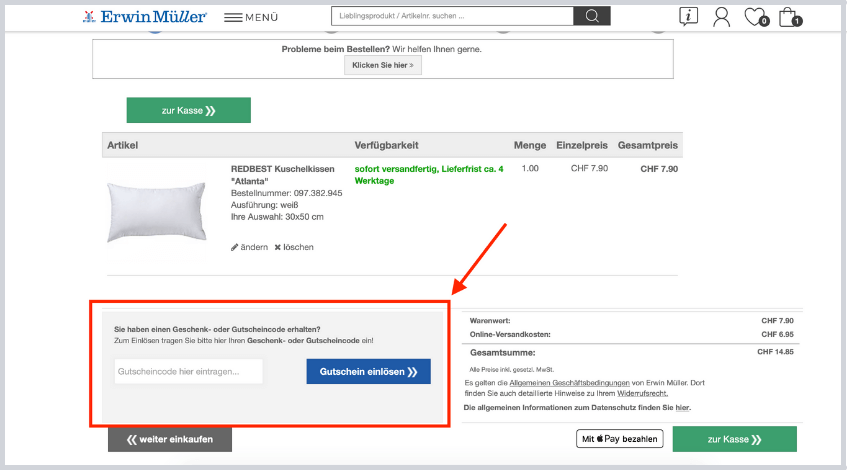847x470 pixels.
Task: Select the 'Ihre Auswahl: 30x50 cm' text
Action: [x=277, y=217]
